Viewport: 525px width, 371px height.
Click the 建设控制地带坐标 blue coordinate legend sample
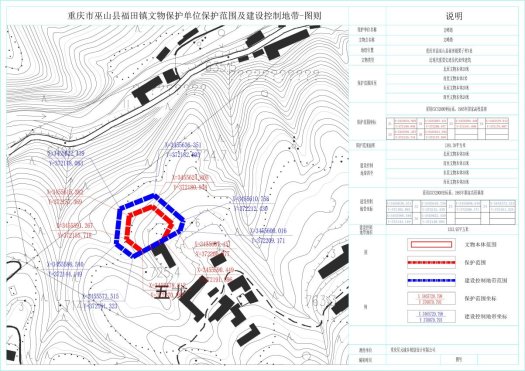(x=431, y=316)
